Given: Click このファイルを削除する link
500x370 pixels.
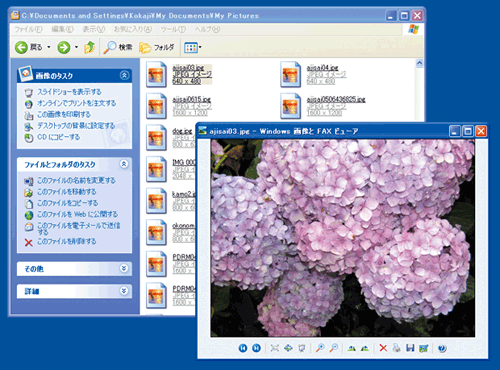Looking at the screenshot, I should [66, 241].
